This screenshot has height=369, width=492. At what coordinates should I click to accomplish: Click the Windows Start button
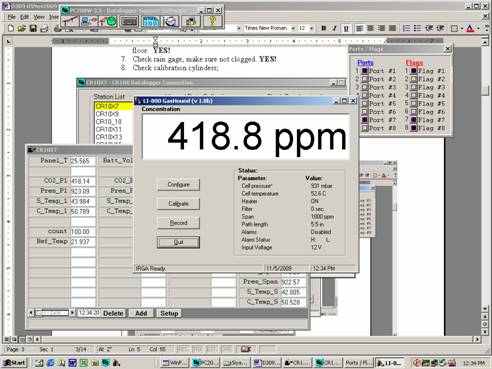[15, 363]
